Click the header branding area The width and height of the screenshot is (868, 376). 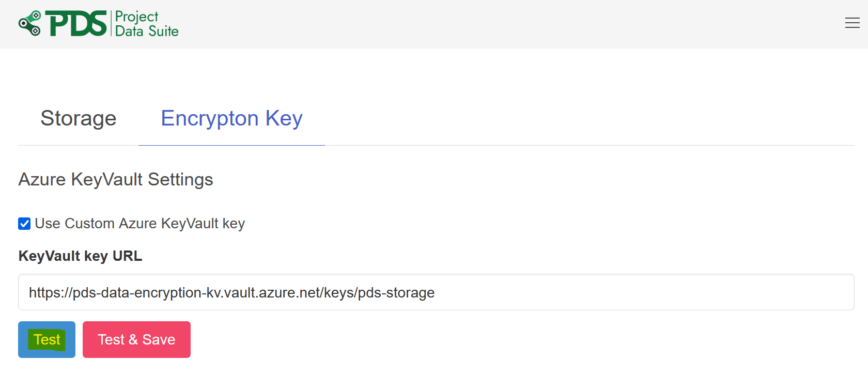click(98, 23)
